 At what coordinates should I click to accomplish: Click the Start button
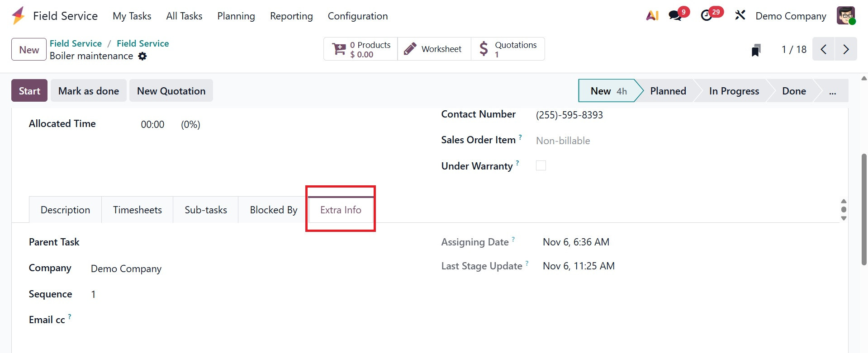29,91
